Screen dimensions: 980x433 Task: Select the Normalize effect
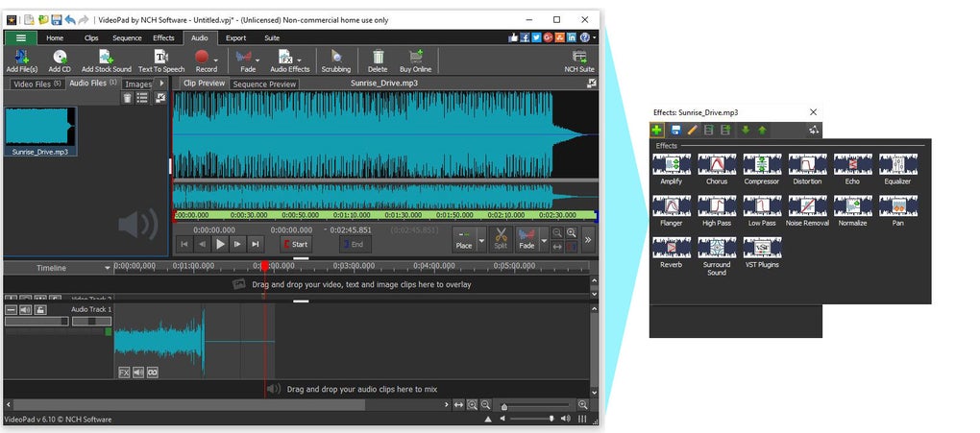click(852, 210)
